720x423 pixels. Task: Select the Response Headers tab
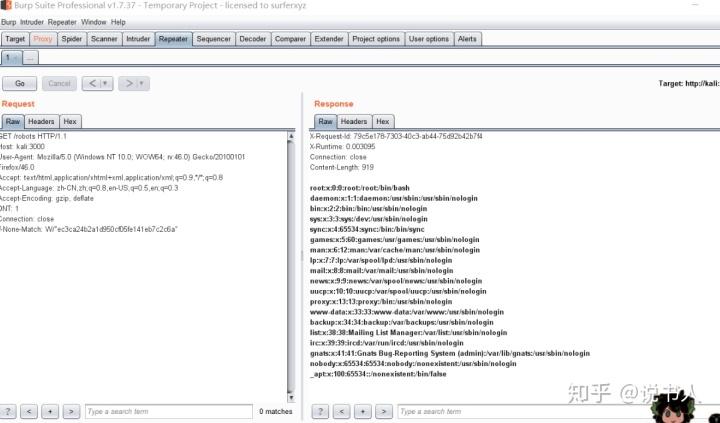coord(354,122)
